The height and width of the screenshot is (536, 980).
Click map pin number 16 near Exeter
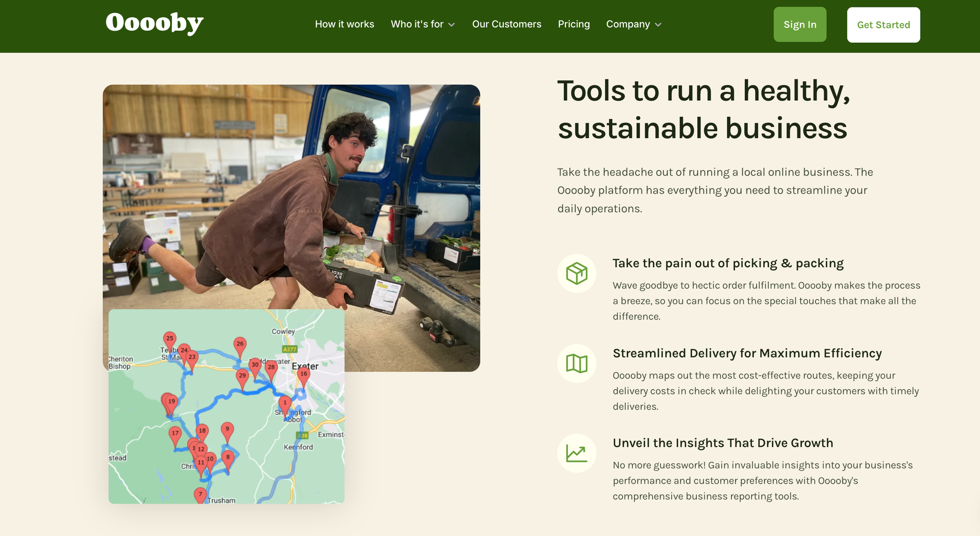click(303, 374)
